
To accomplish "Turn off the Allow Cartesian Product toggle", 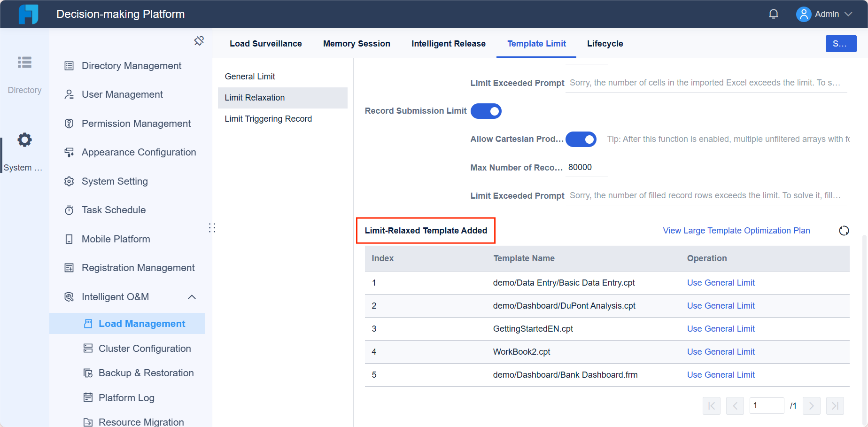I will point(581,139).
